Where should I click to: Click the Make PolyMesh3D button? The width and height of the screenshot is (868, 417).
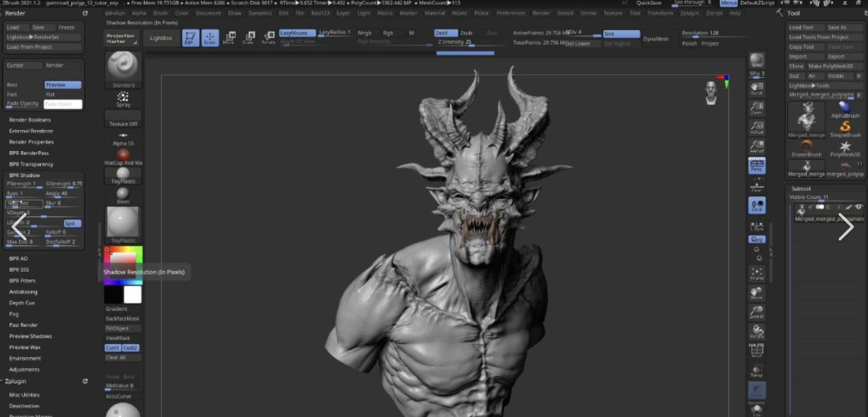pyautogui.click(x=830, y=66)
